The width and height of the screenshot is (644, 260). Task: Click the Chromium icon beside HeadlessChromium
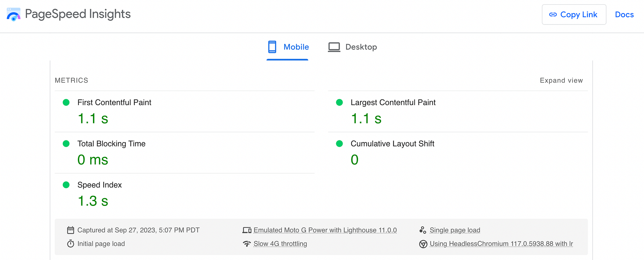click(x=423, y=244)
